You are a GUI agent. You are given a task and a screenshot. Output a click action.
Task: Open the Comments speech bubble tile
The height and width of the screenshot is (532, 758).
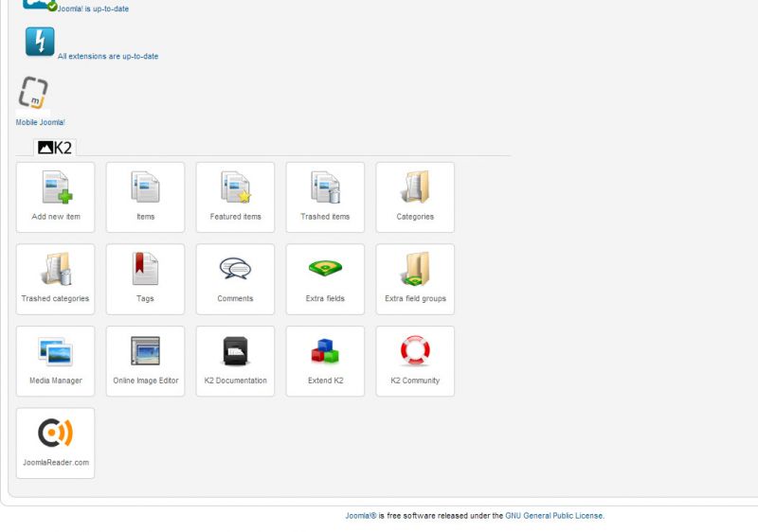[x=235, y=279]
